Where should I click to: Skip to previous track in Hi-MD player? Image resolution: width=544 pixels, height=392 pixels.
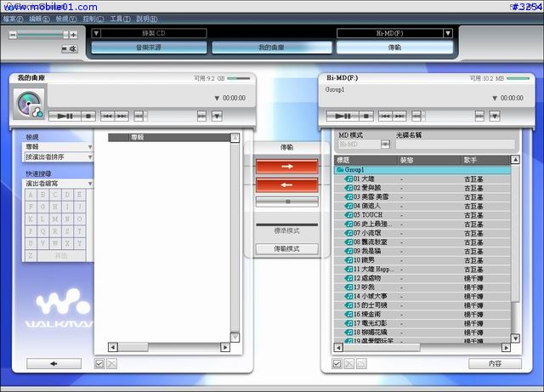tap(385, 116)
